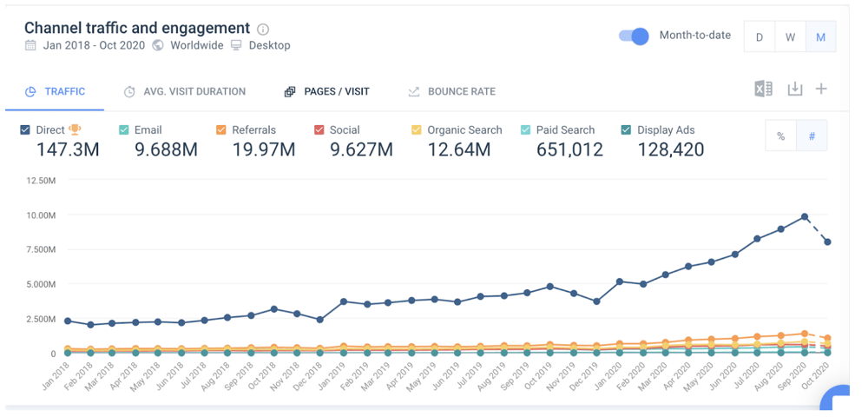868x417 pixels.
Task: Uncheck the Paid Search checkbox
Action: (525, 130)
